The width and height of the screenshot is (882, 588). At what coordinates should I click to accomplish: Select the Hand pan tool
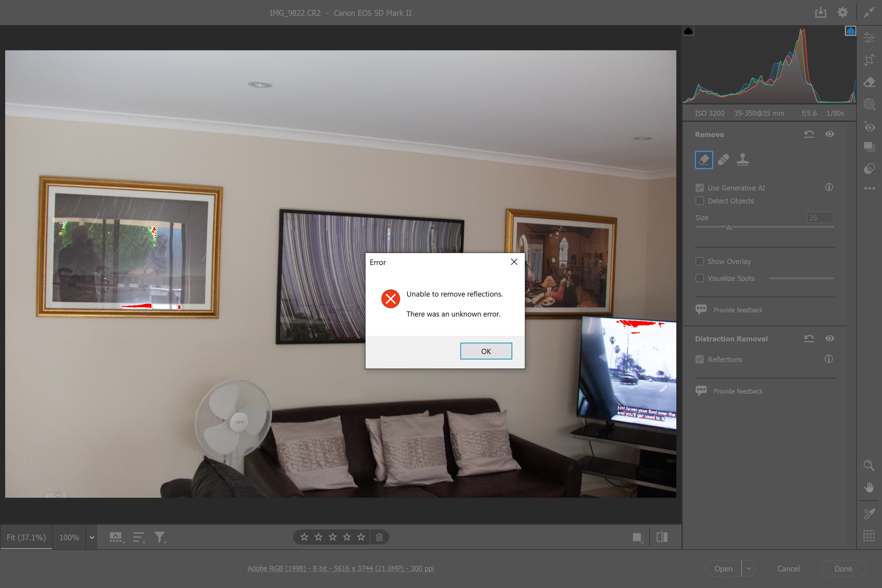click(868, 487)
